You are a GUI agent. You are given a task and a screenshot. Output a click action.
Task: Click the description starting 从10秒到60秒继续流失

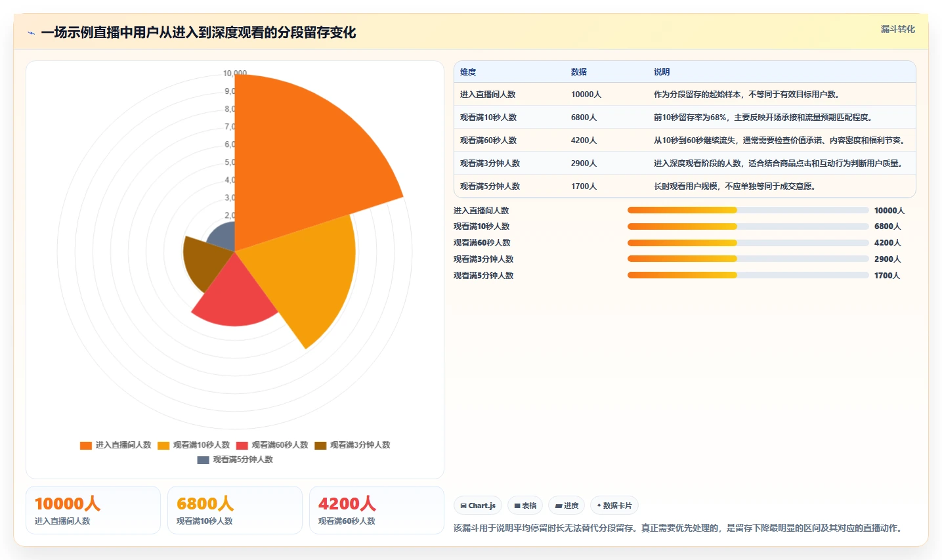(779, 140)
